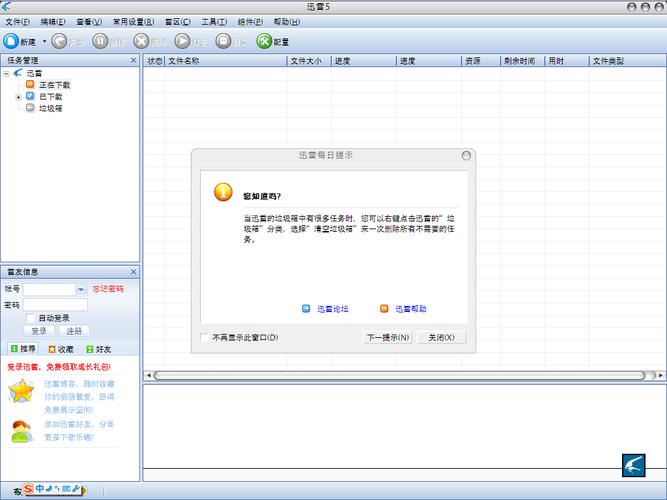Click the horizontal scrollbar under task list
The image size is (667, 500).
pyautogui.click(x=400, y=375)
